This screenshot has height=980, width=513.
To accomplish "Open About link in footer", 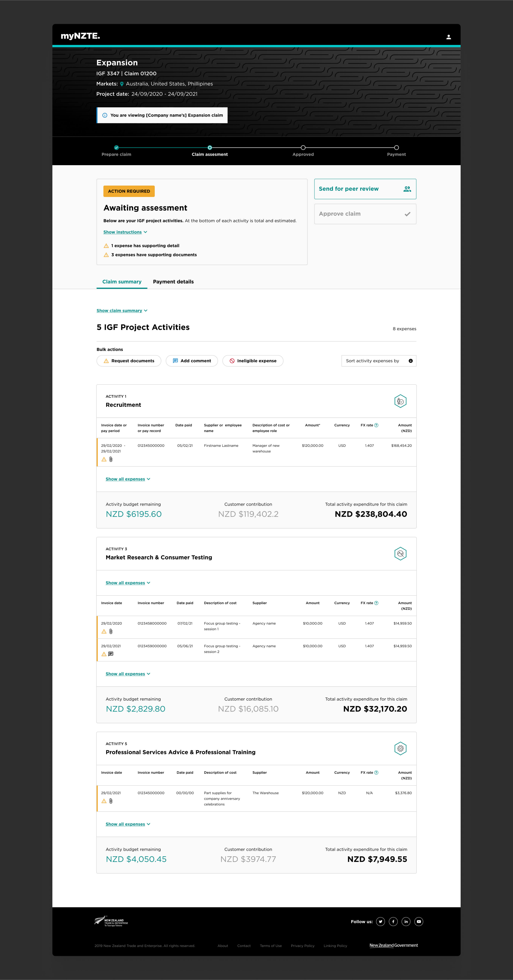I will [223, 946].
